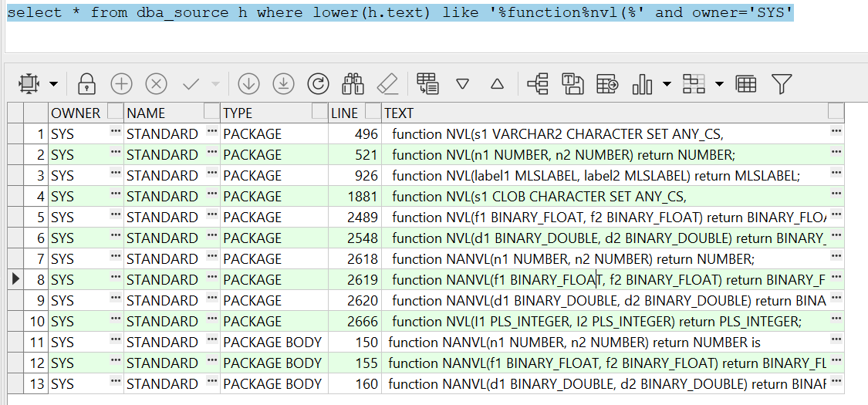Image resolution: width=868 pixels, height=405 pixels.
Task: Click the text 'function NVL(label1 MLSLABEL, label2 MLSLABEL)'
Action: pos(541,176)
